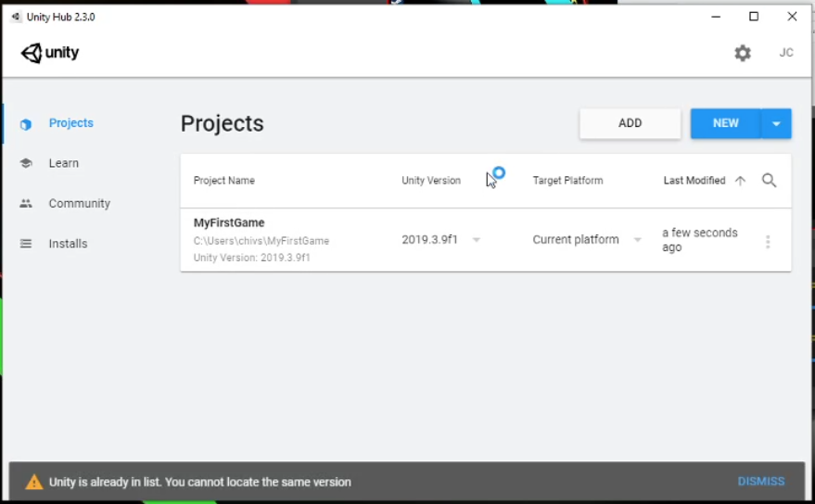815x504 pixels.
Task: Click the Community people icon
Action: 26,204
